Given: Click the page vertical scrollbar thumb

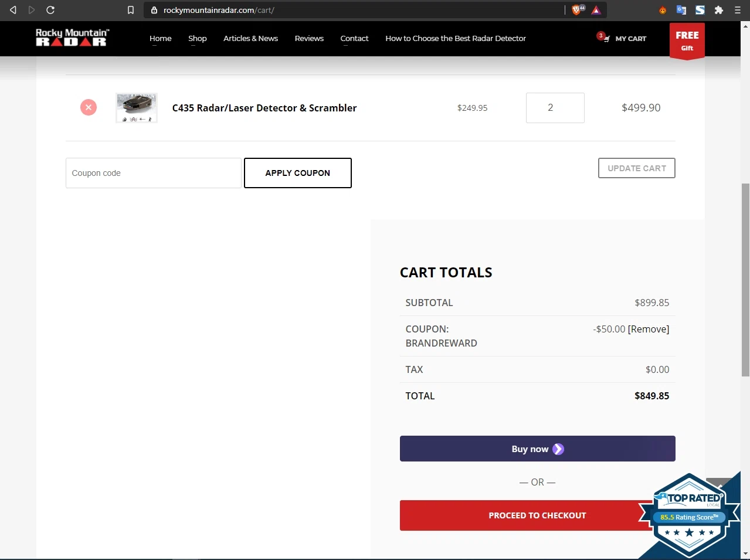Looking at the screenshot, I should (745, 280).
